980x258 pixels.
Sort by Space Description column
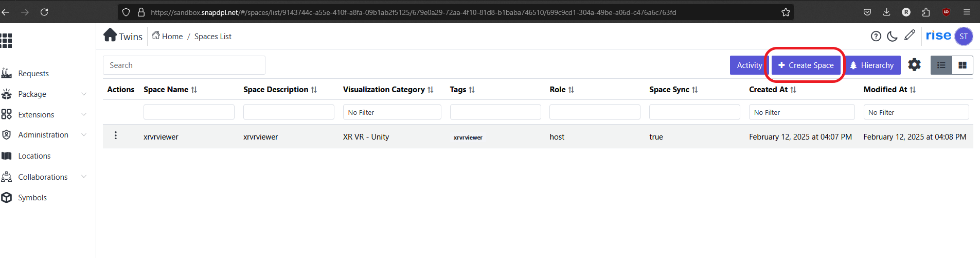[x=314, y=90]
